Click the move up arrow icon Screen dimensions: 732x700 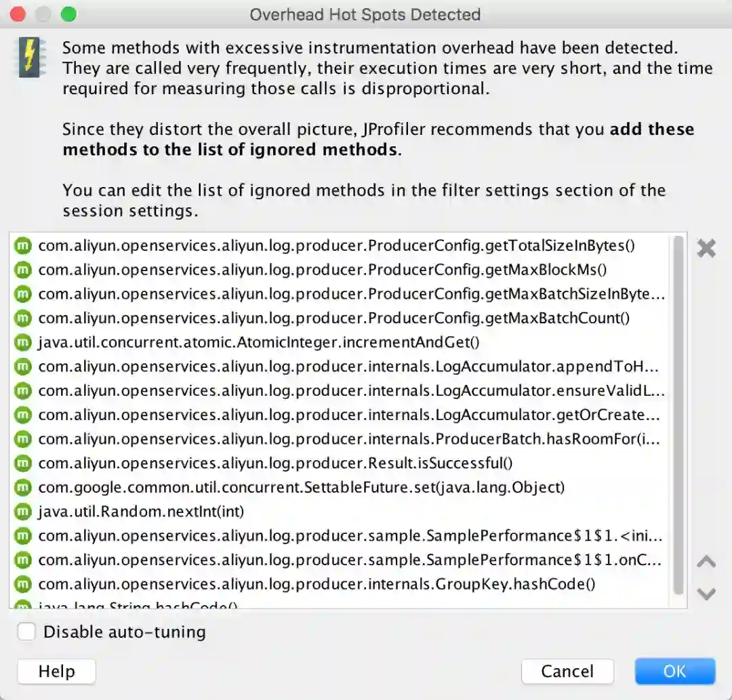coord(706,562)
